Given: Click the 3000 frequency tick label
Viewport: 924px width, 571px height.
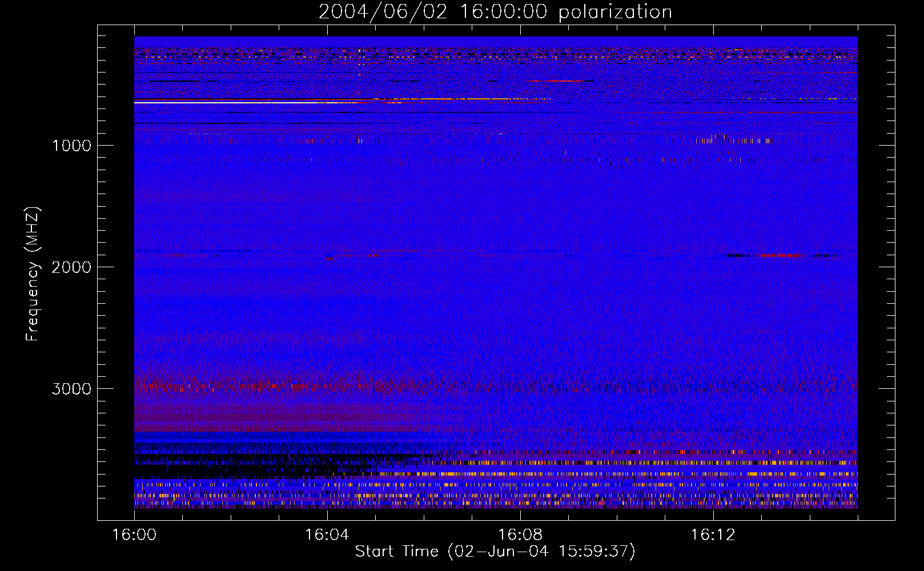Looking at the screenshot, I should [x=71, y=389].
